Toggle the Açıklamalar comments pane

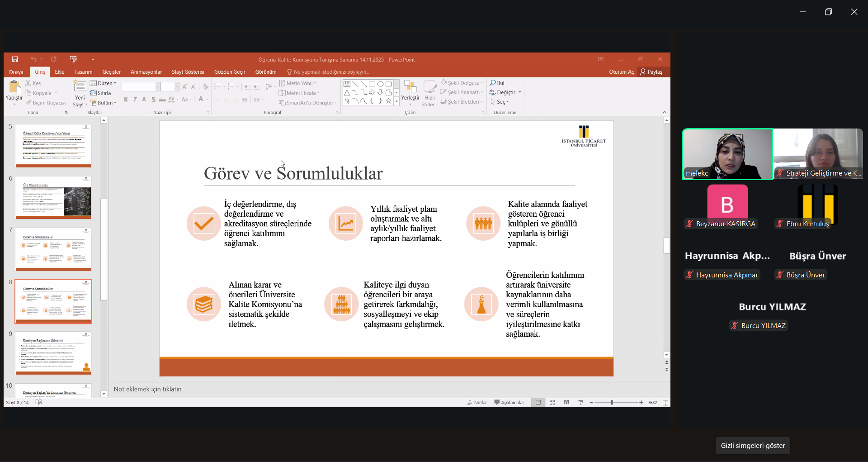509,402
